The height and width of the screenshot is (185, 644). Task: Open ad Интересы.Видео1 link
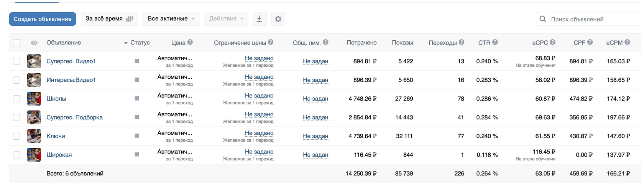coord(71,80)
